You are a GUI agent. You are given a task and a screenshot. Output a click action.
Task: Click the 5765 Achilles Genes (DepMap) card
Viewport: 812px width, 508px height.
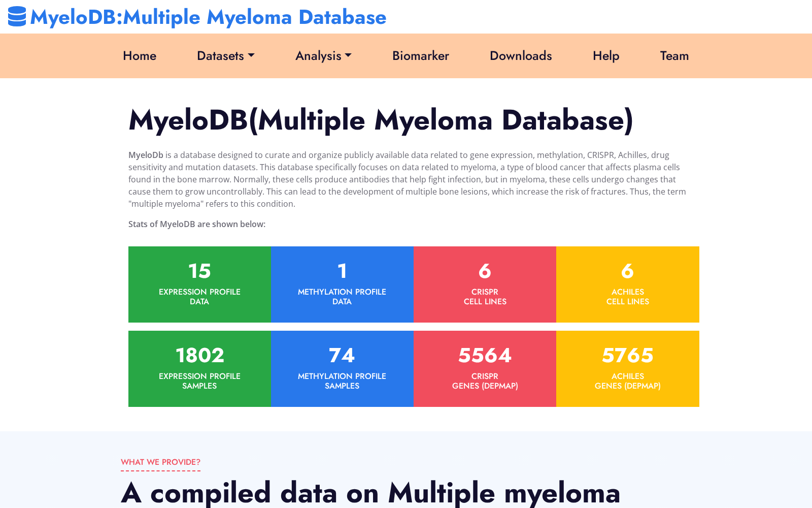tap(628, 369)
